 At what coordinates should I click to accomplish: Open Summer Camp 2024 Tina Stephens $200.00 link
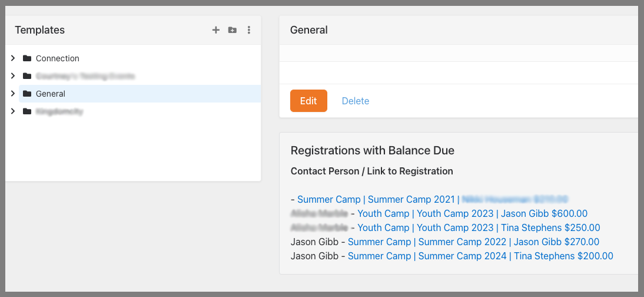(480, 256)
